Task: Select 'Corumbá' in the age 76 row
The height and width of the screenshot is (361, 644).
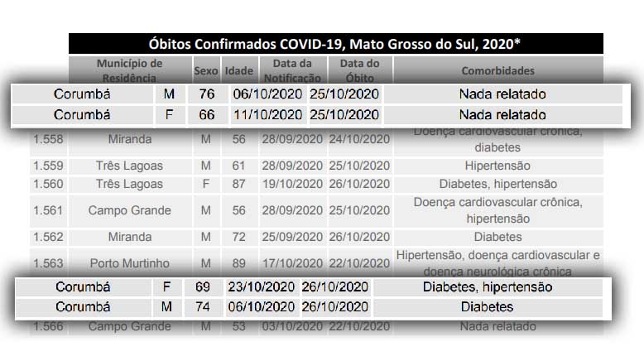Action: pos(82,94)
